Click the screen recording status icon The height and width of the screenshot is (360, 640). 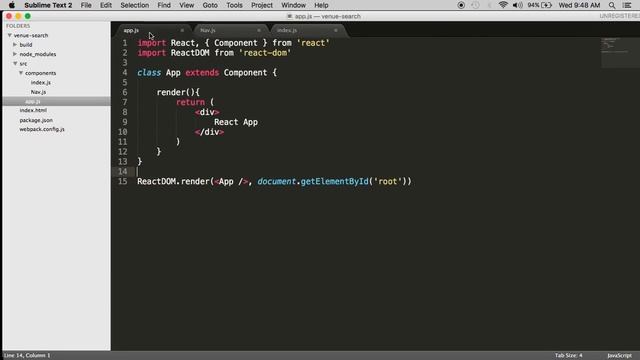(461, 5)
